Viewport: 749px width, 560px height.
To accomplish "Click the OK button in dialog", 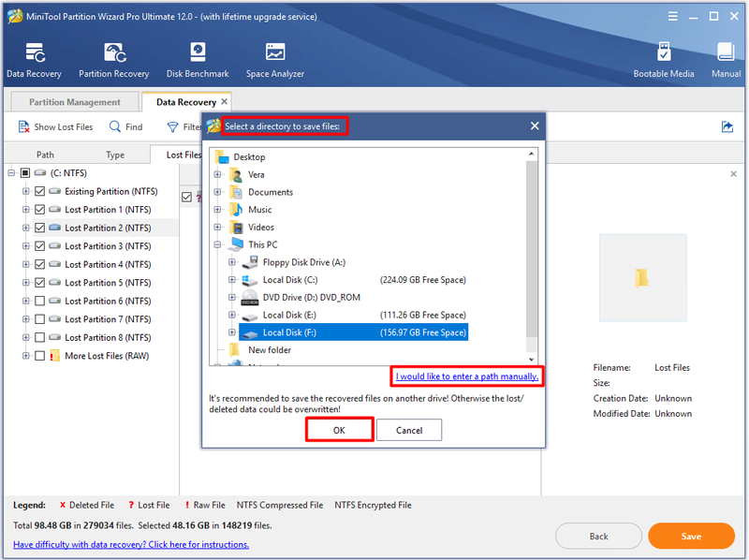I will point(339,430).
